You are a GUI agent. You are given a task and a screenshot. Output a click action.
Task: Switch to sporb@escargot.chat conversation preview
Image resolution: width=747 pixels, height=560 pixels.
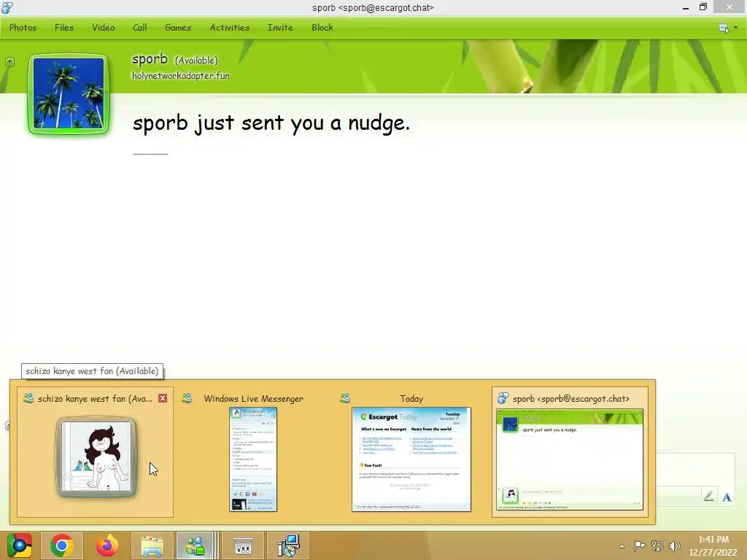click(x=569, y=459)
